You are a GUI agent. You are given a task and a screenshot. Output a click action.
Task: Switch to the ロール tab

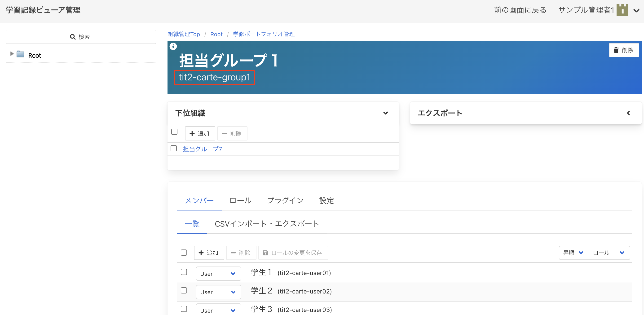coord(240,201)
